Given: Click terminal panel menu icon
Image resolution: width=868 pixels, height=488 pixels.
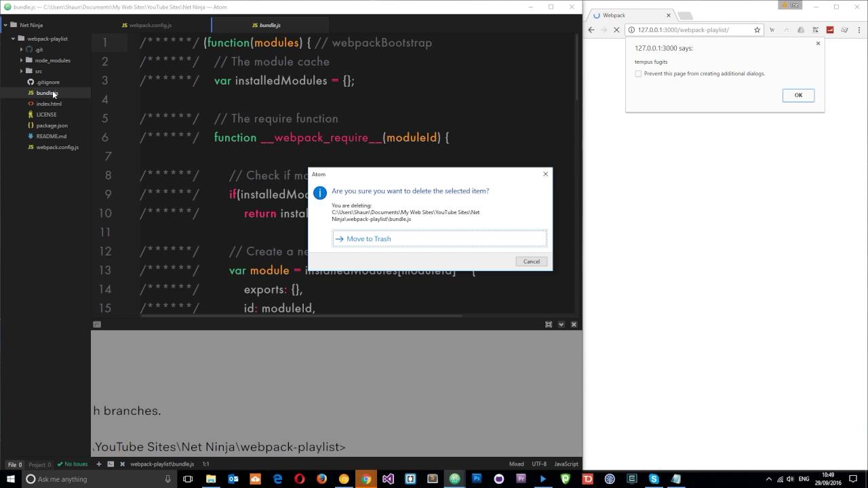Looking at the screenshot, I should coord(97,325).
